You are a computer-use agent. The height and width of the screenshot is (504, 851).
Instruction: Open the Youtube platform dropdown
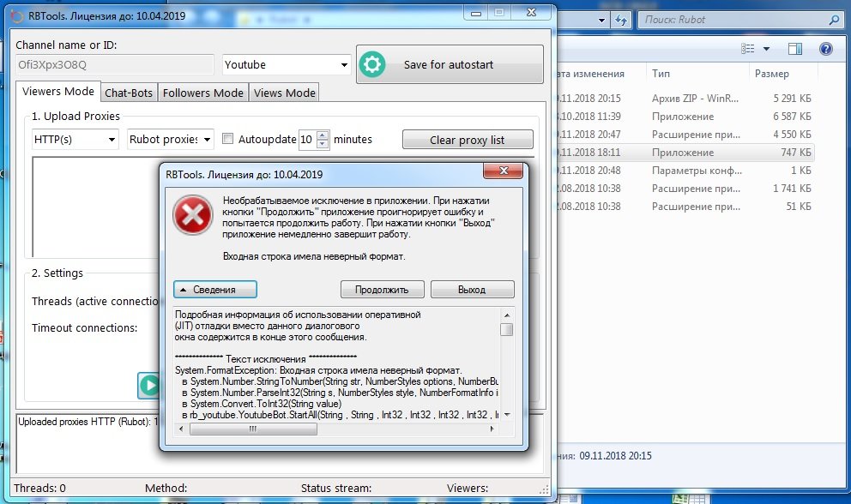(287, 65)
